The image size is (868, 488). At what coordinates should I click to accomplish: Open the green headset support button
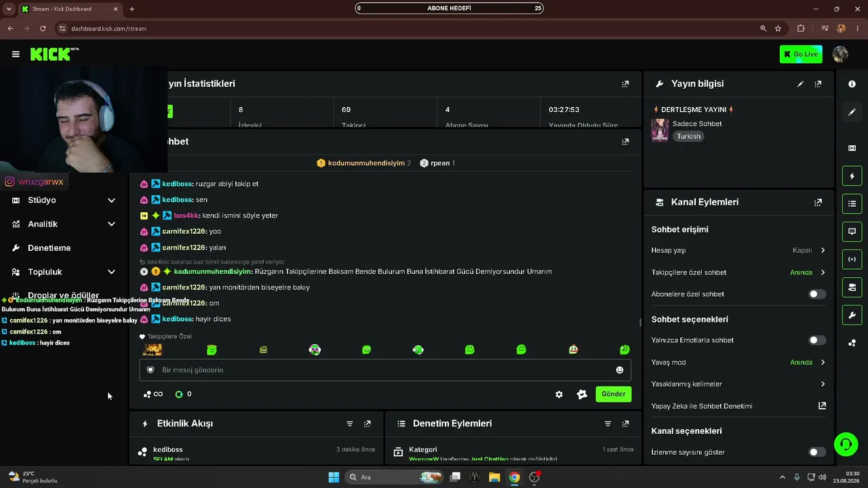(x=846, y=445)
